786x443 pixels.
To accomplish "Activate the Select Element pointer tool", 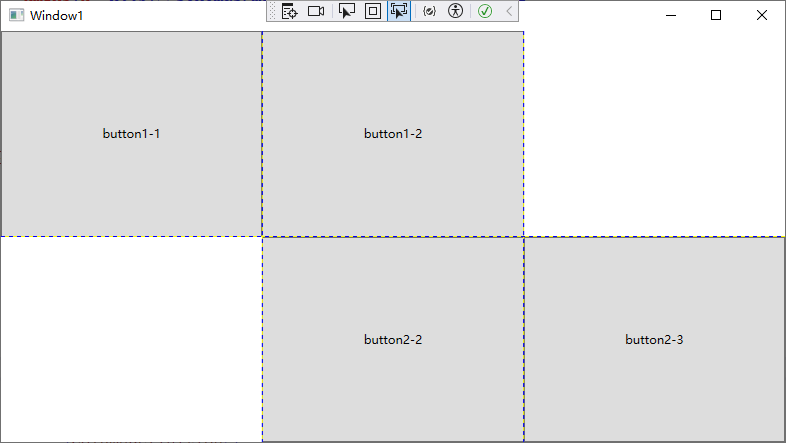I will point(346,11).
